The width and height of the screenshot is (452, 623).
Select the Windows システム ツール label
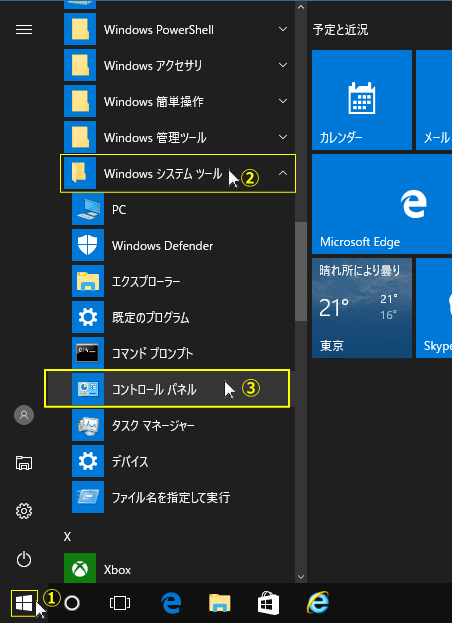coord(163,174)
